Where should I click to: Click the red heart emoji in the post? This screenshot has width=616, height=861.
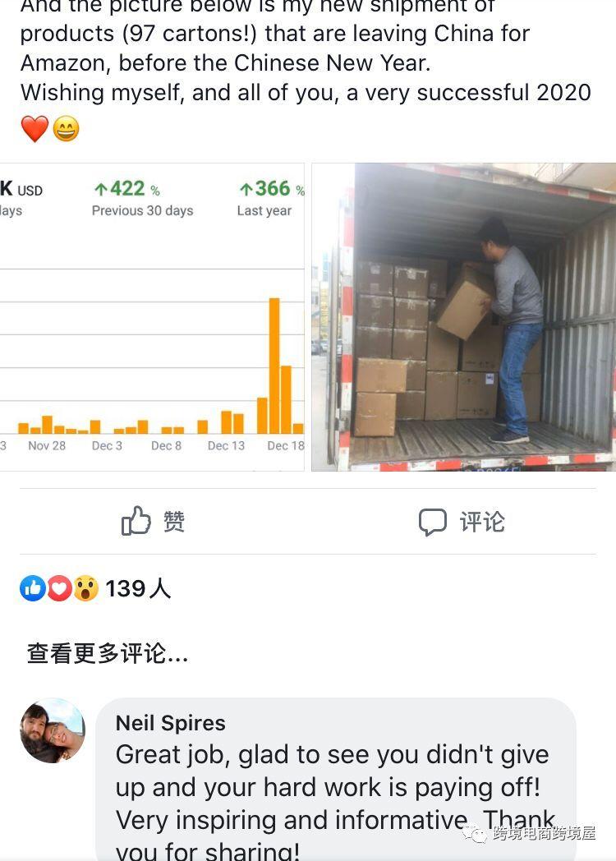[x=34, y=129]
